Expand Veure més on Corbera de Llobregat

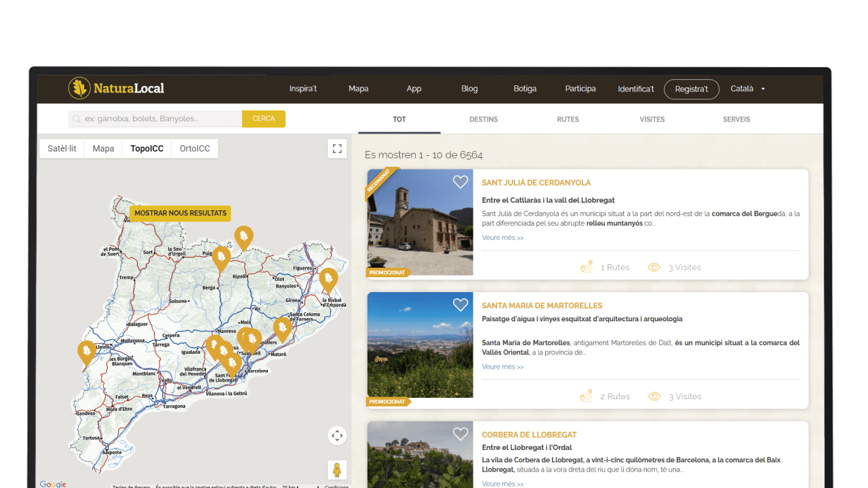coord(502,483)
